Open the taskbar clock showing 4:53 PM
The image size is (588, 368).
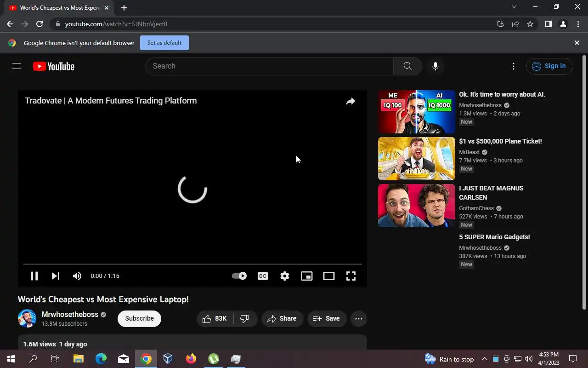point(548,359)
